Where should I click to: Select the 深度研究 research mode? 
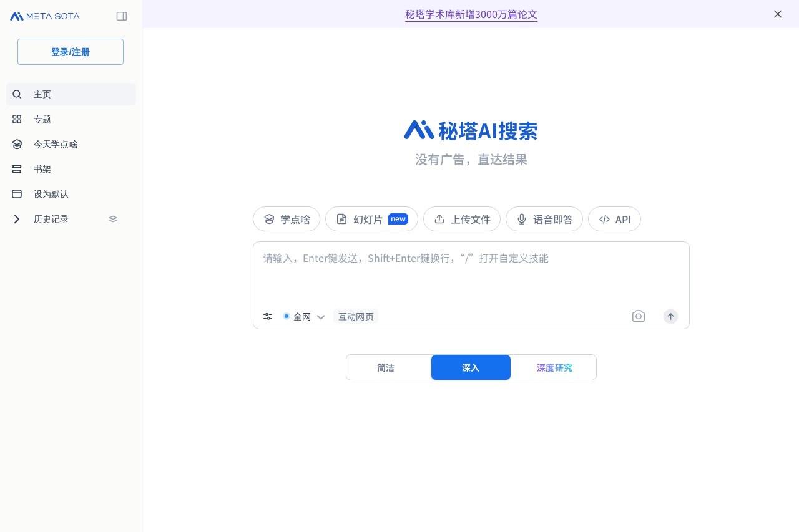tap(554, 367)
